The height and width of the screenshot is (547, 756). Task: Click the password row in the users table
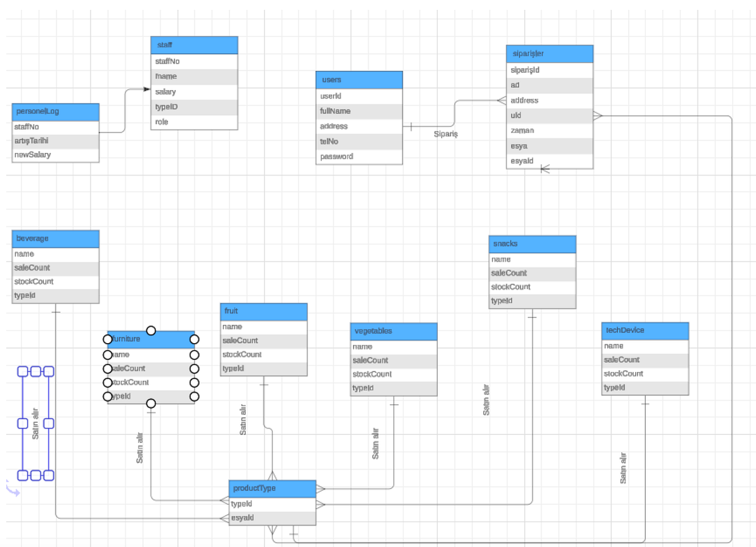[358, 156]
